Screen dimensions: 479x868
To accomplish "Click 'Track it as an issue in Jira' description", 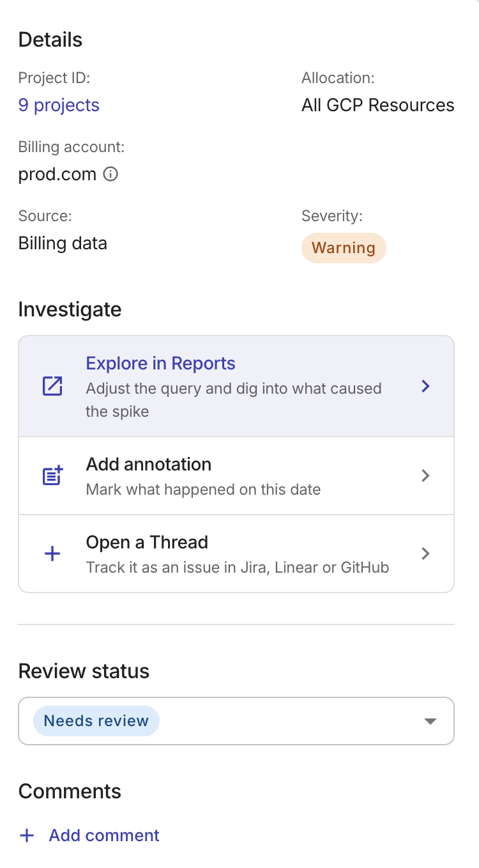I will tap(238, 568).
